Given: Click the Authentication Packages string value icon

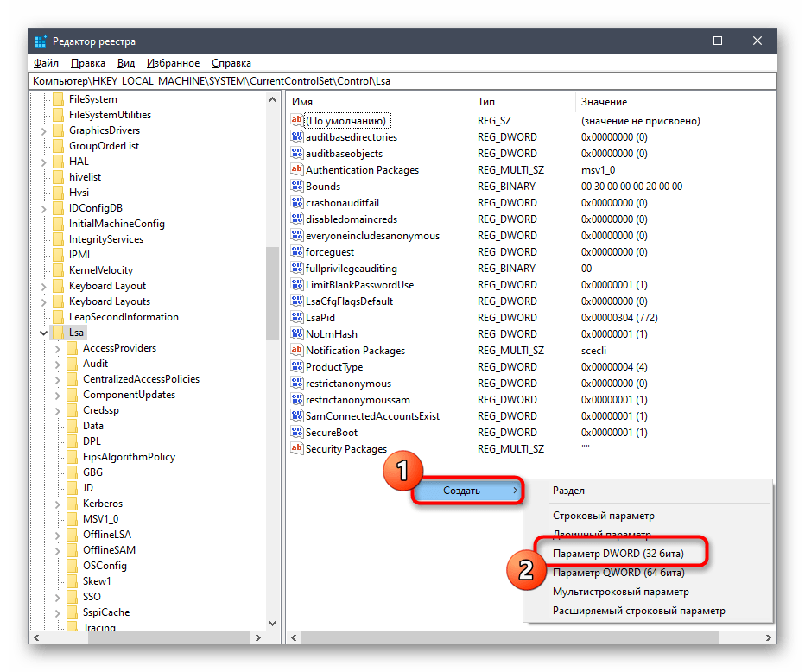Looking at the screenshot, I should (297, 170).
